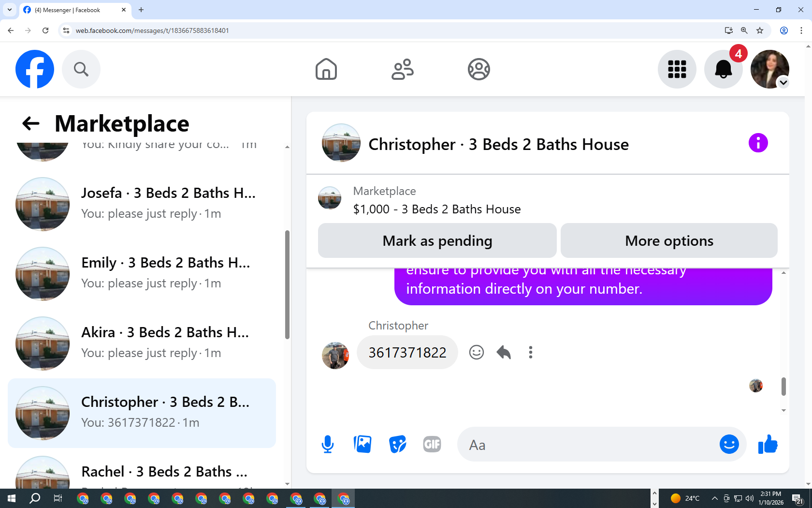Open the nine-dot Menu grid icon
Screen dimensions: 812x508
point(677,69)
